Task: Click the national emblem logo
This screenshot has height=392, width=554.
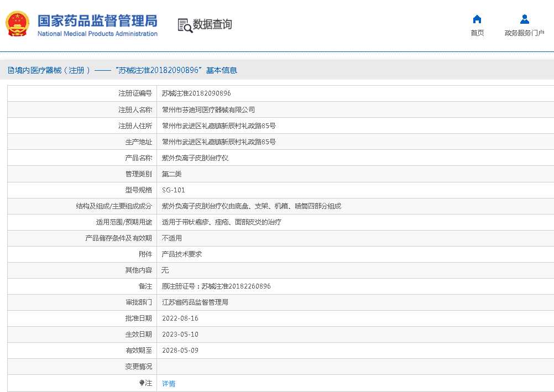Action: [x=18, y=24]
